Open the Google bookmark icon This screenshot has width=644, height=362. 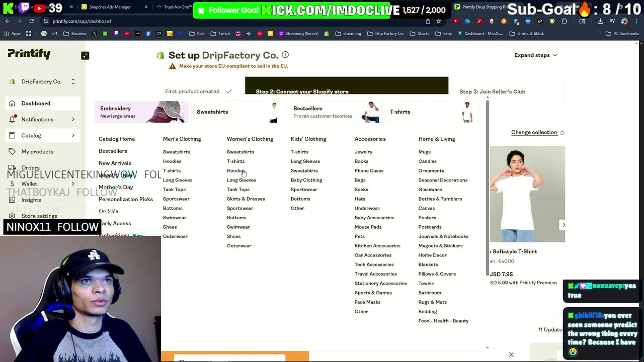(44, 34)
